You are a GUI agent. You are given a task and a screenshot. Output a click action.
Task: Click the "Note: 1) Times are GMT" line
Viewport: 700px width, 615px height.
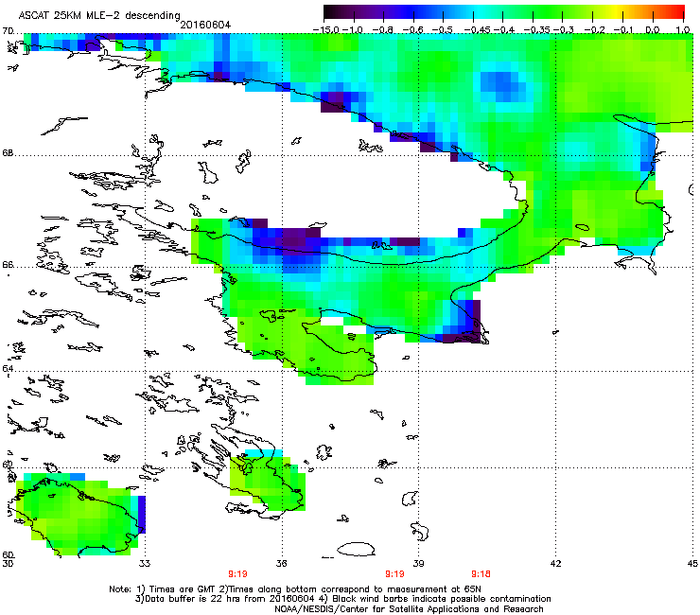point(295,589)
